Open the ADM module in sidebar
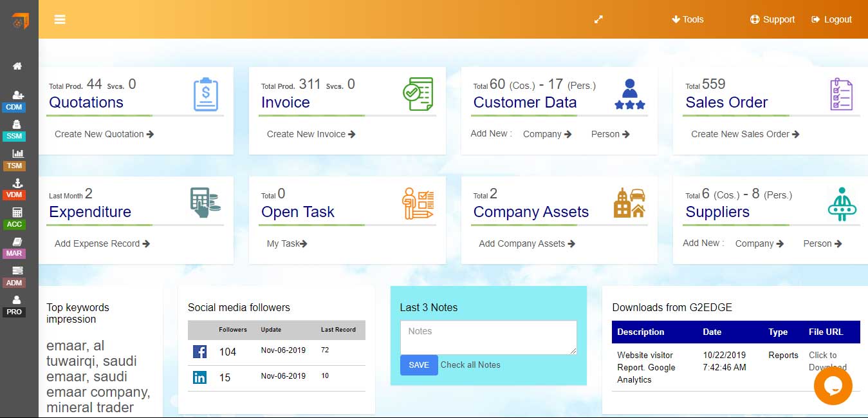This screenshot has width=868, height=418. coord(15,277)
